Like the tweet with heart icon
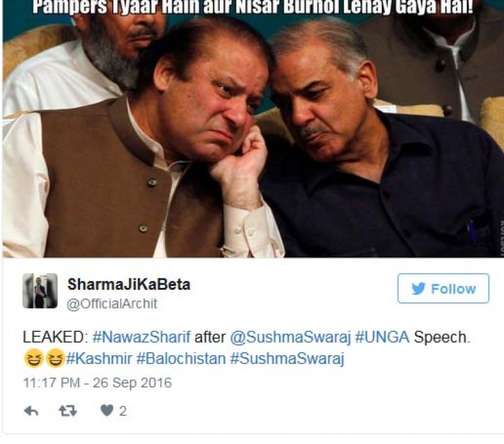Viewport: 504px width, 444px height. point(106,411)
